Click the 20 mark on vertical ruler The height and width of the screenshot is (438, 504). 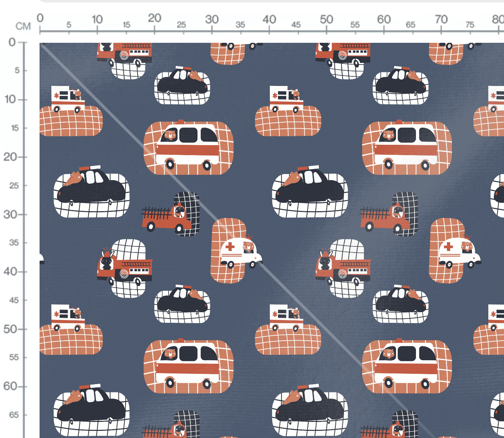(x=10, y=157)
